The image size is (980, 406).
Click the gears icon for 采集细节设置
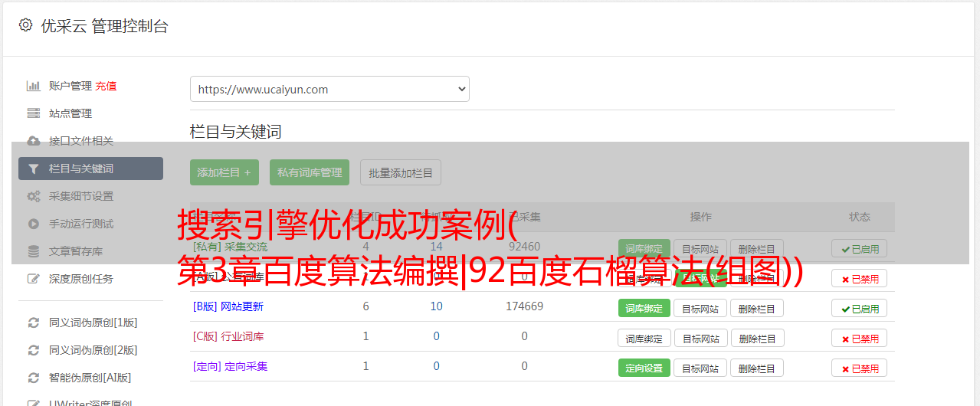(x=33, y=196)
